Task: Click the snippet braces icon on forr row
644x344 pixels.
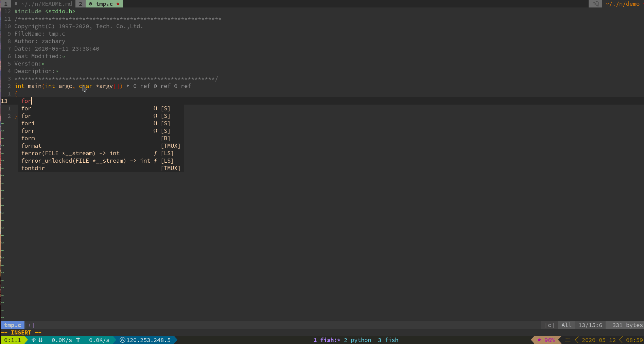Action: point(155,131)
